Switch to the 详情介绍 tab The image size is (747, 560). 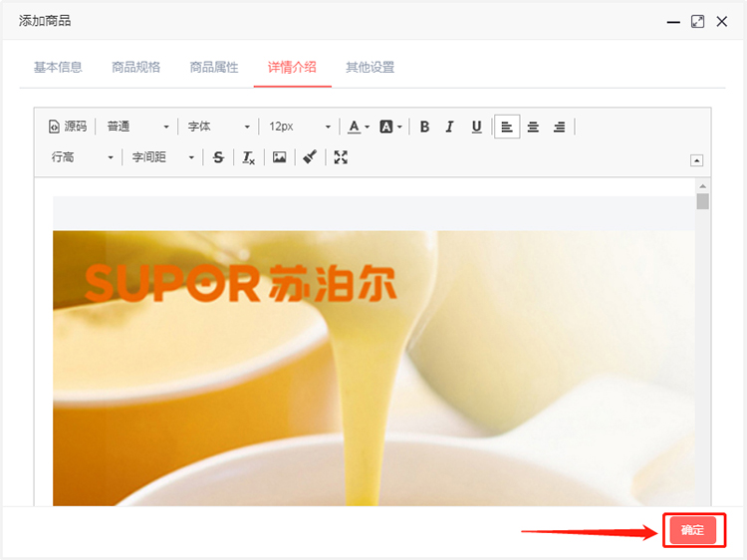pos(292,67)
